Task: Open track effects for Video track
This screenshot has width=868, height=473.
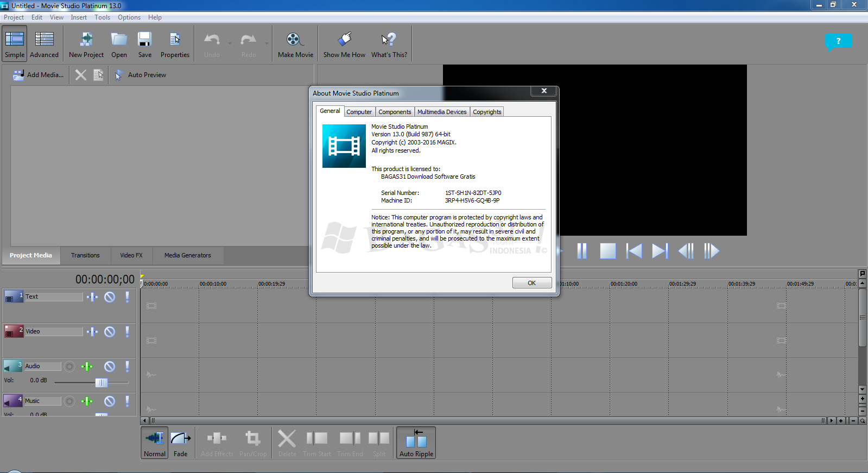Action: pos(92,331)
